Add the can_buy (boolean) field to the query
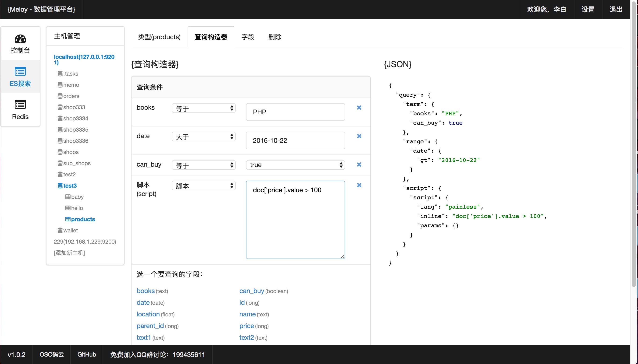 (252, 291)
